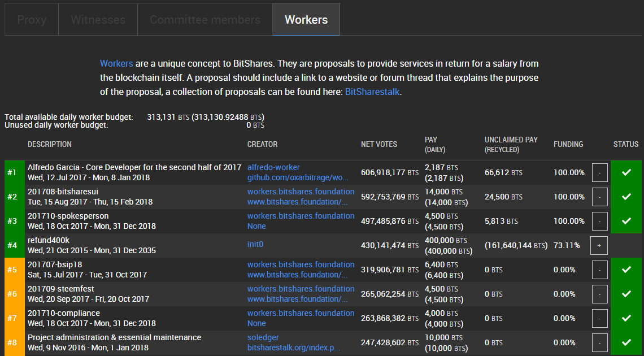
Task: Open workers.bitshares.foundation creator for 201707-bsip18
Action: point(301,264)
